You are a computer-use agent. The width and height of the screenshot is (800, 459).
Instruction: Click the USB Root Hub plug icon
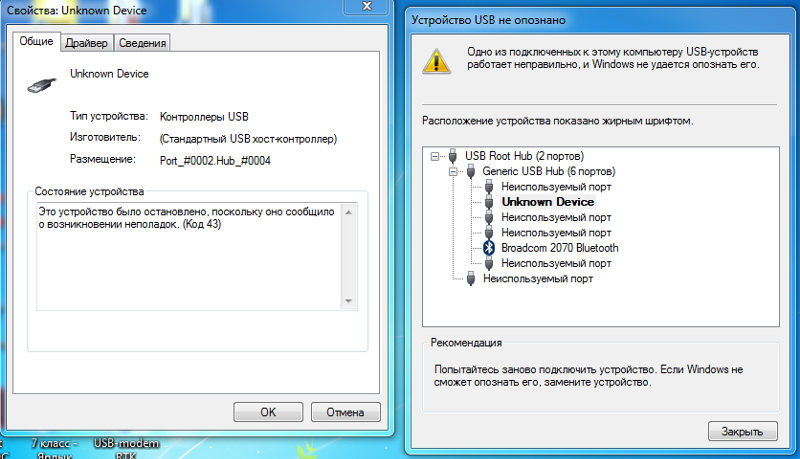pyautogui.click(x=453, y=156)
